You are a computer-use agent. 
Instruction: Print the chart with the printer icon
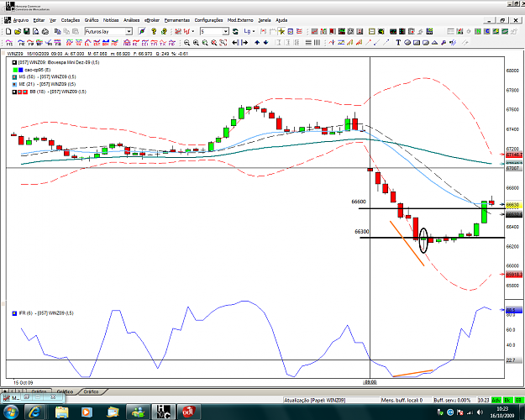(x=45, y=31)
